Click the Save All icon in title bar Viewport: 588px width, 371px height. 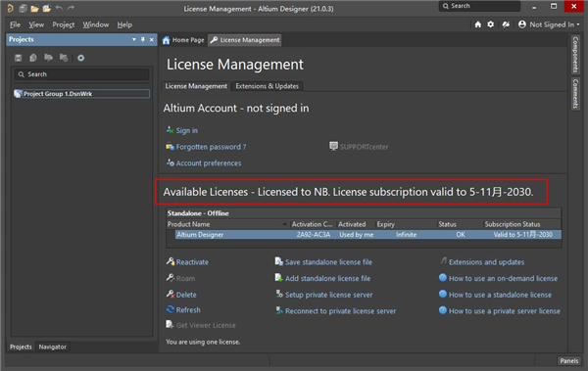23,8
